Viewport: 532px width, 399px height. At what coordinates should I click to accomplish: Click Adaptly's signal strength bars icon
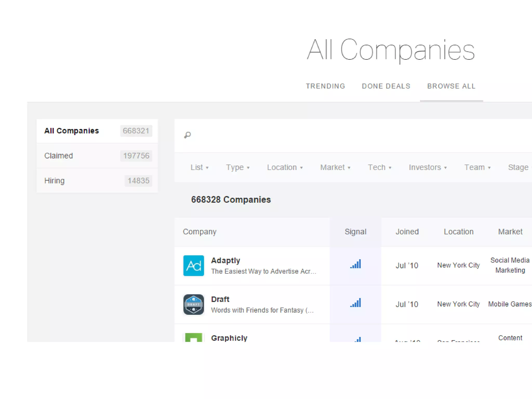[355, 264]
